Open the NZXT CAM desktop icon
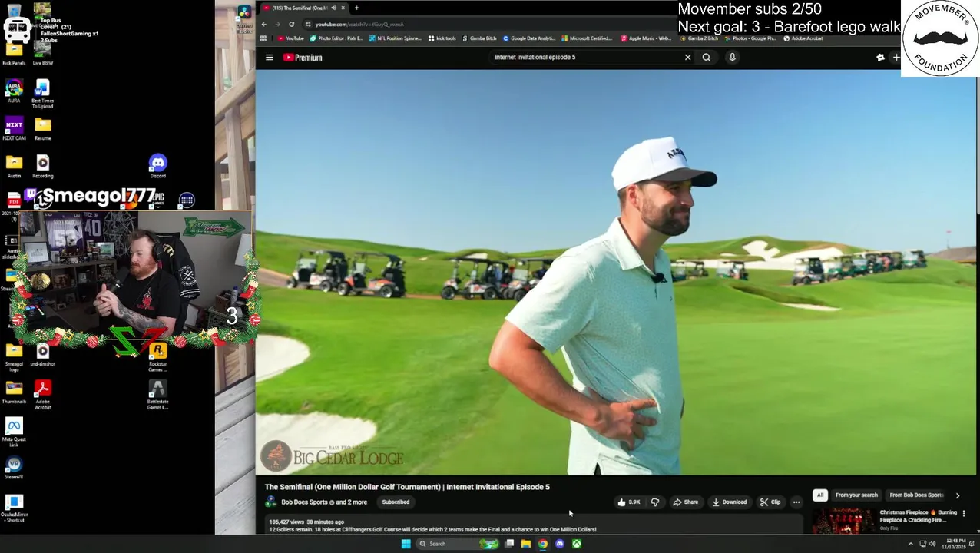Image resolution: width=980 pixels, height=553 pixels. coord(14,129)
